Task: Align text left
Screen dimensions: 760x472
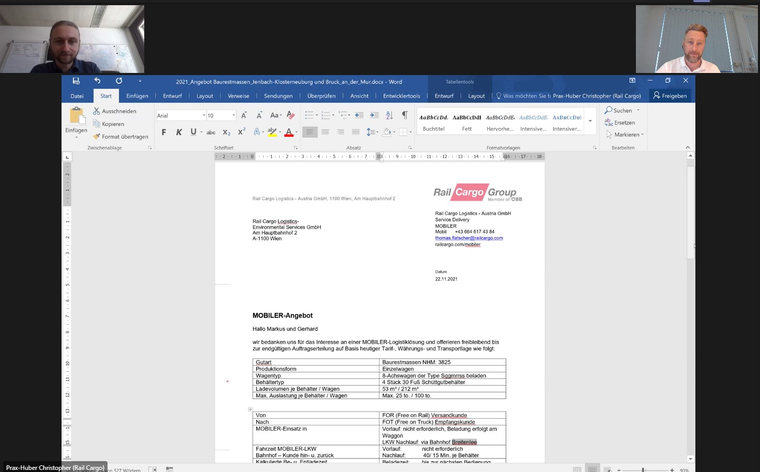Action: 310,132
